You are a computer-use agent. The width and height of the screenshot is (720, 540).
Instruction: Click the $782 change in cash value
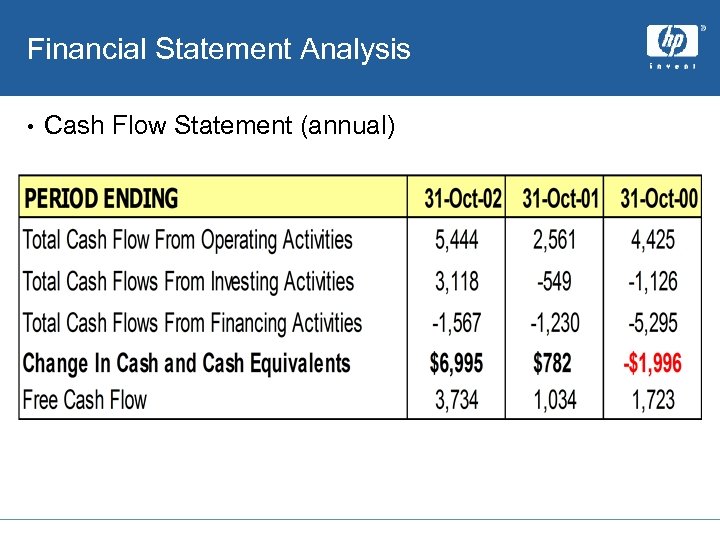coord(553,362)
